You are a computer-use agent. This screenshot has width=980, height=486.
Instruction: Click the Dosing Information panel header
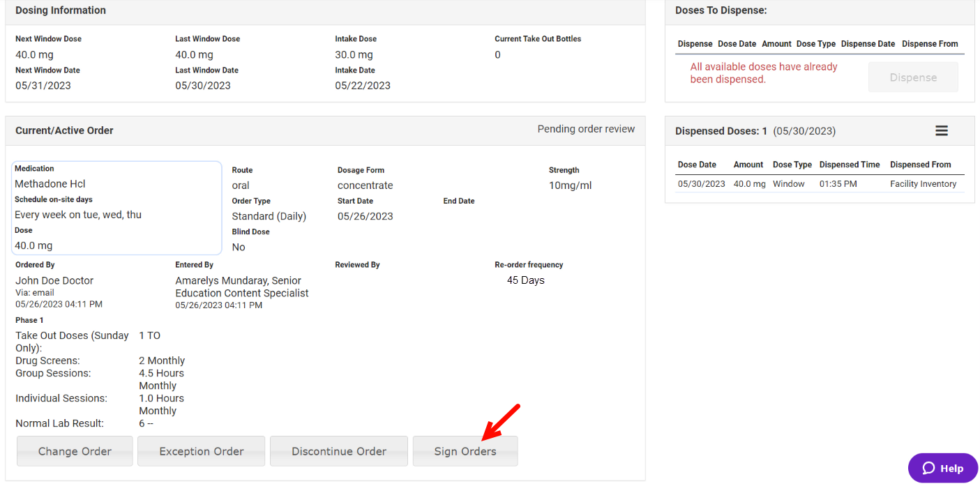tap(60, 10)
